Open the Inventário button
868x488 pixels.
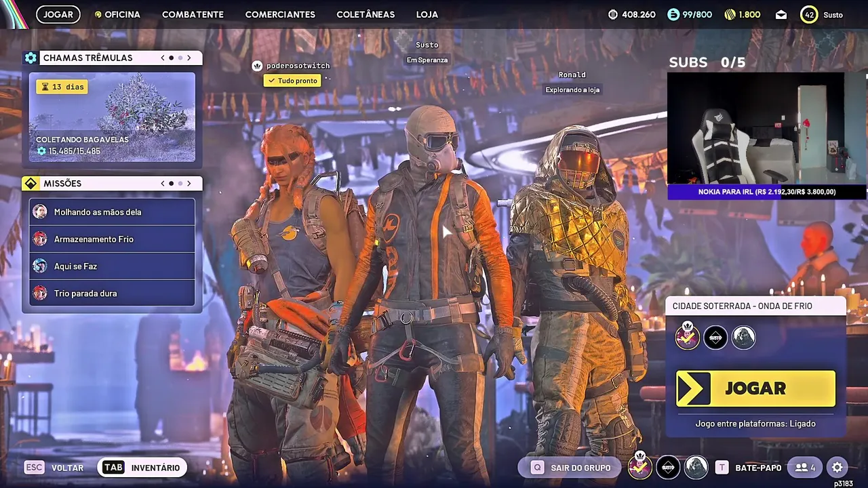coord(142,468)
